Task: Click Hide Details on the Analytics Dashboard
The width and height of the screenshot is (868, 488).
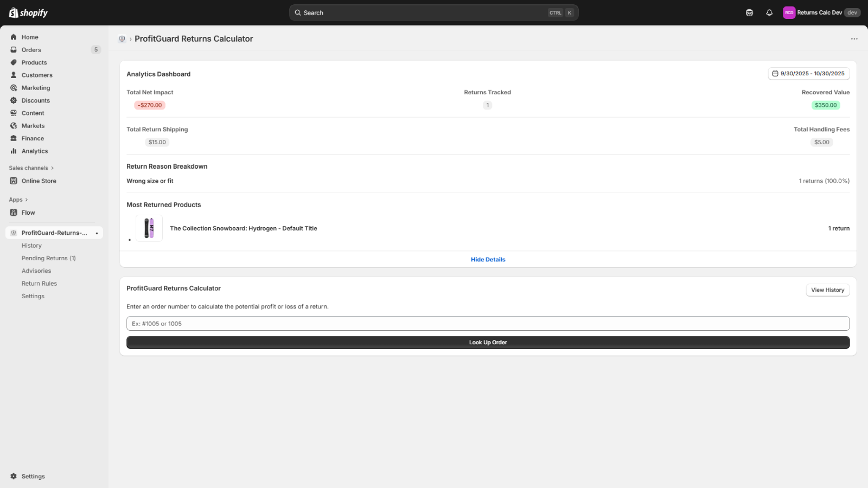Action: pos(488,259)
